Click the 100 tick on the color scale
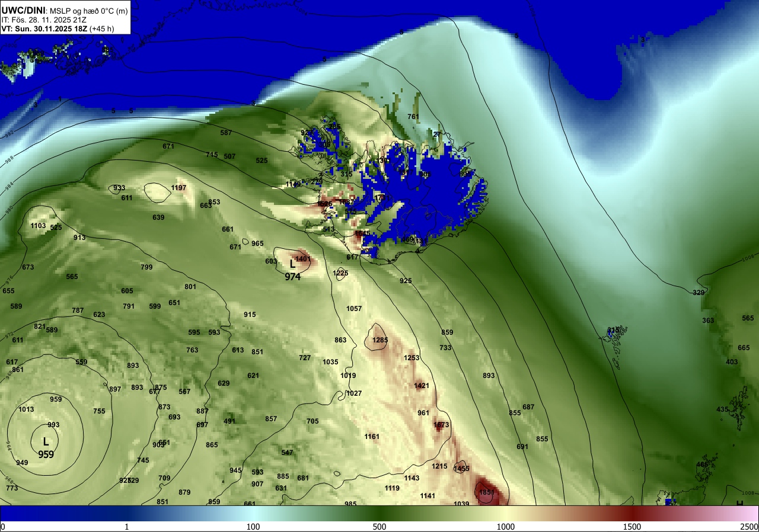The width and height of the screenshot is (759, 532). pos(253,527)
